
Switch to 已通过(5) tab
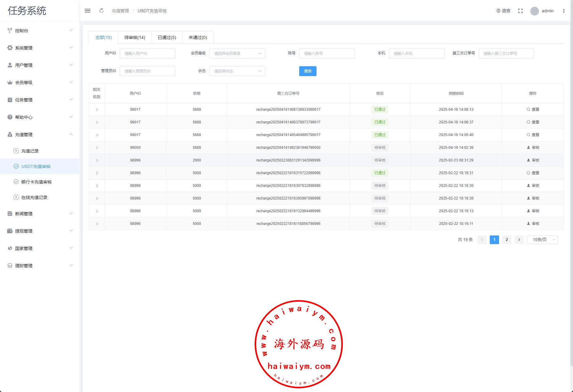(167, 37)
